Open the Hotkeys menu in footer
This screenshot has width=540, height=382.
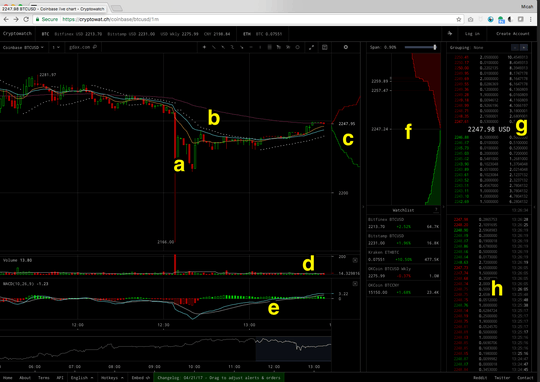[x=112, y=378]
